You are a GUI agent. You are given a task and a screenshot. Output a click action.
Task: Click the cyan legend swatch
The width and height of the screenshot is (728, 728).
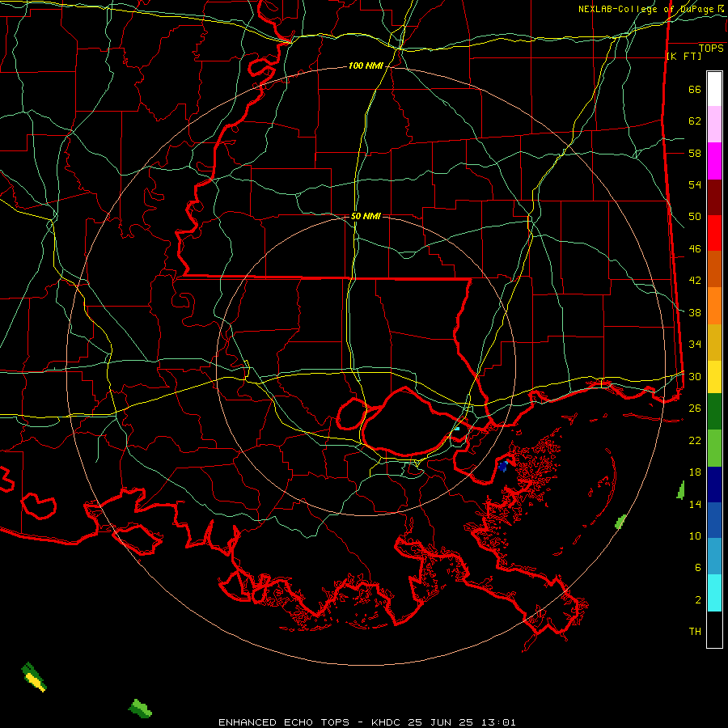point(714,593)
